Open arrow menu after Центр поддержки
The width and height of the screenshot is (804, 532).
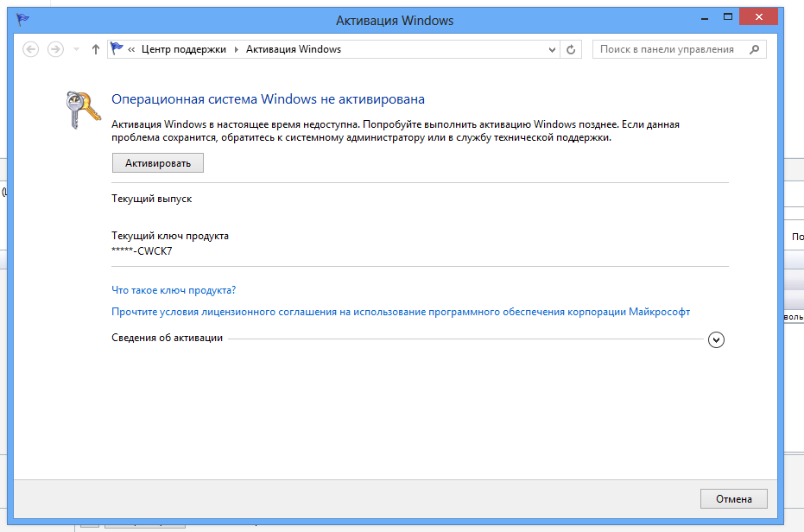click(236, 50)
